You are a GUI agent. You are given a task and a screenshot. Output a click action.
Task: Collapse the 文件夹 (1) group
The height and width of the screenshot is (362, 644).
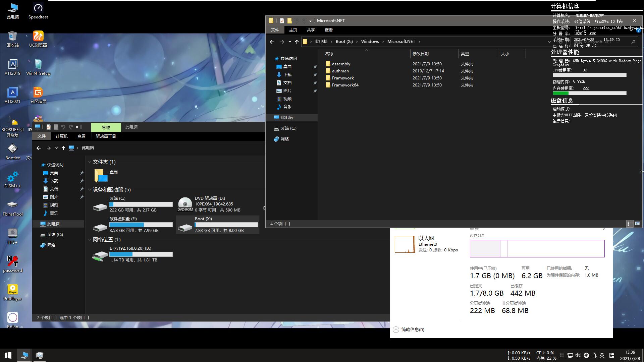(90, 162)
